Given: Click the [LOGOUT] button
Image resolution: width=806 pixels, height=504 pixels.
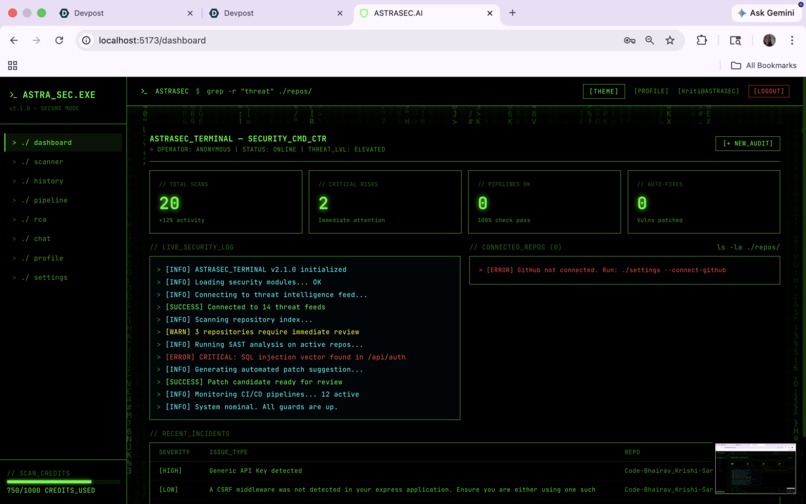Looking at the screenshot, I should click(x=769, y=91).
